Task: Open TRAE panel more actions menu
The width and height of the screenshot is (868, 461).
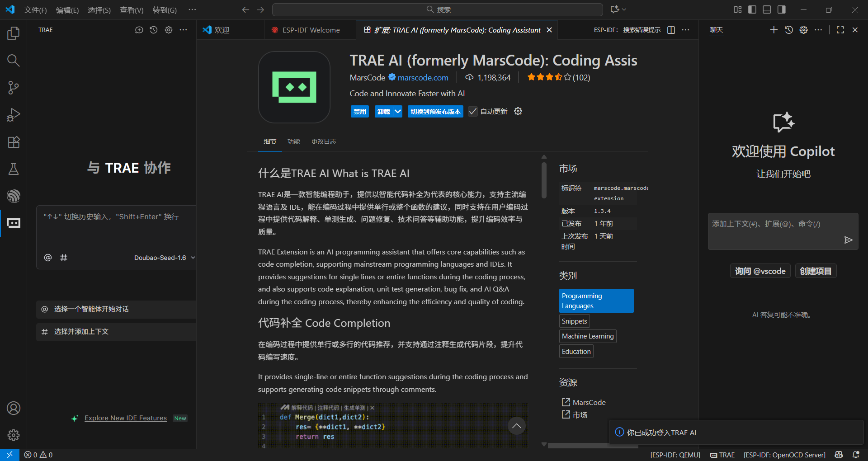Action: tap(183, 30)
